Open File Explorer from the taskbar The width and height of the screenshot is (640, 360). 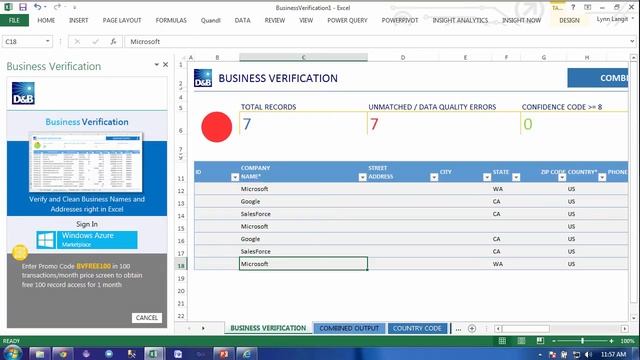pyautogui.click(x=40, y=354)
